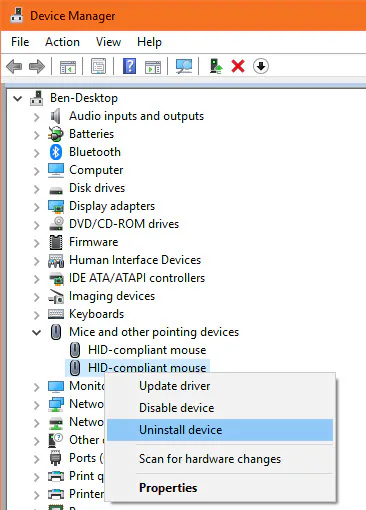
Task: Select the Imaging devices label text
Action: pyautogui.click(x=112, y=296)
